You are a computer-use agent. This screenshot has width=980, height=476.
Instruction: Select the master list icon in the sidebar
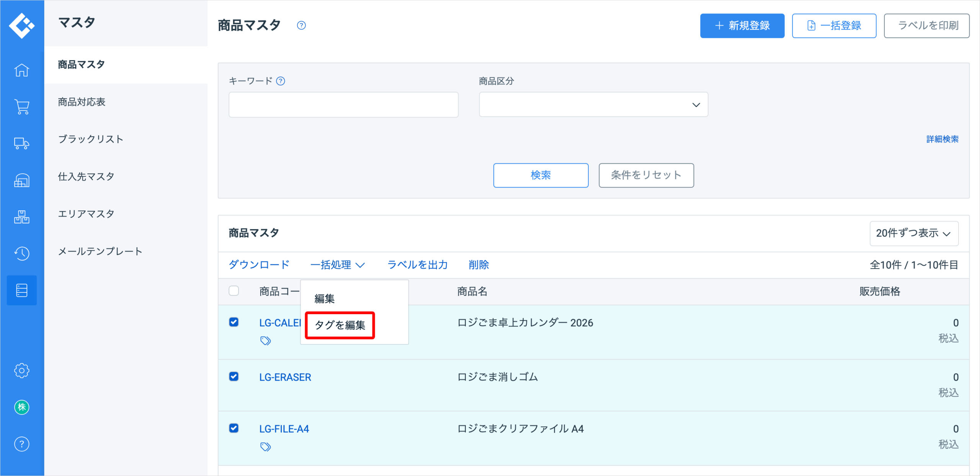[22, 290]
